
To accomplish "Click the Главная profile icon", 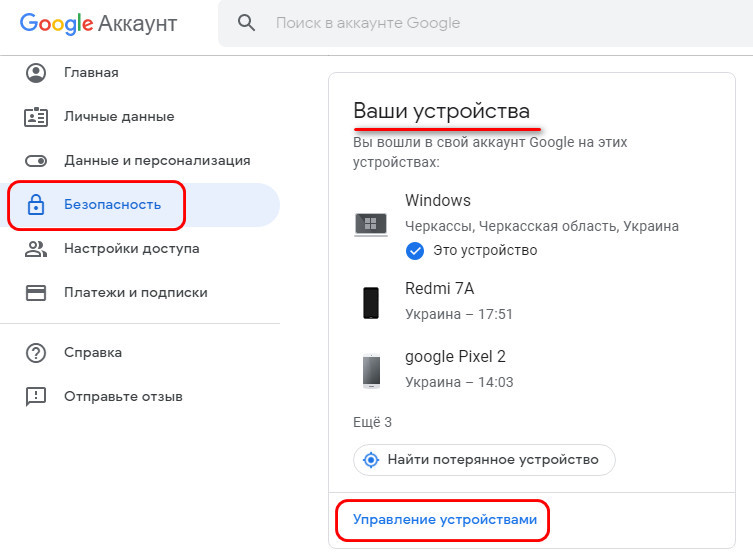I will 36,73.
